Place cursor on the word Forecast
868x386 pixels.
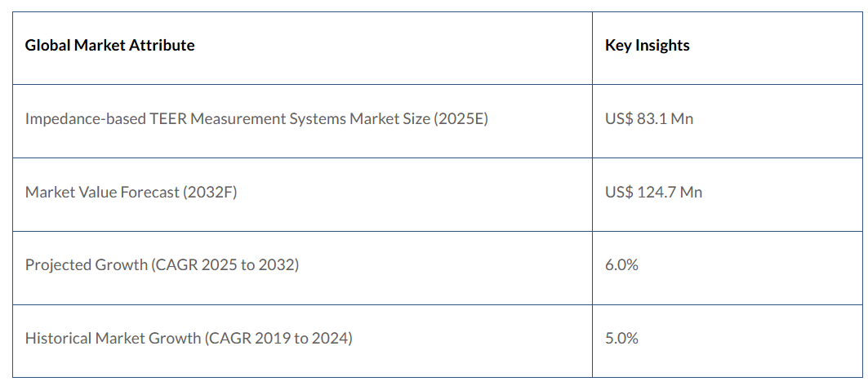click(150, 193)
